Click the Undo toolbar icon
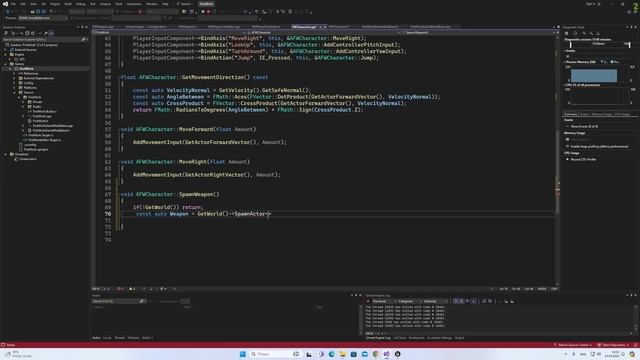The height and width of the screenshot is (360, 640). [51, 12]
